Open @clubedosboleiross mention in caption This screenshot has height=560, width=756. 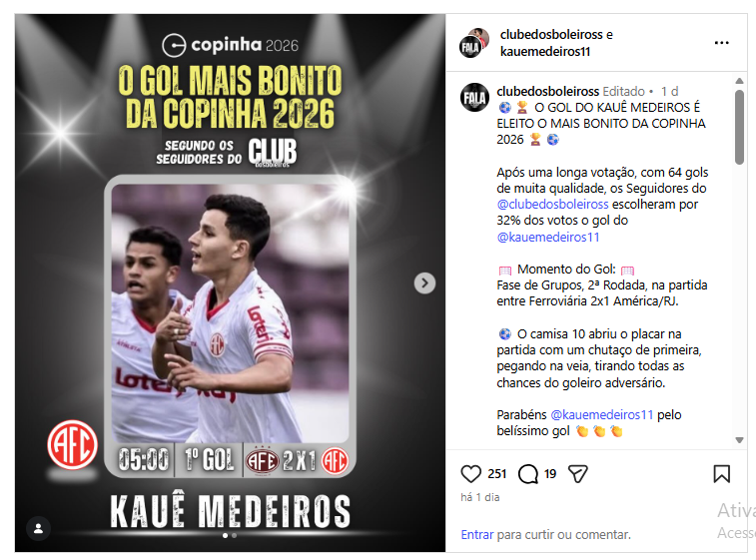click(x=552, y=205)
